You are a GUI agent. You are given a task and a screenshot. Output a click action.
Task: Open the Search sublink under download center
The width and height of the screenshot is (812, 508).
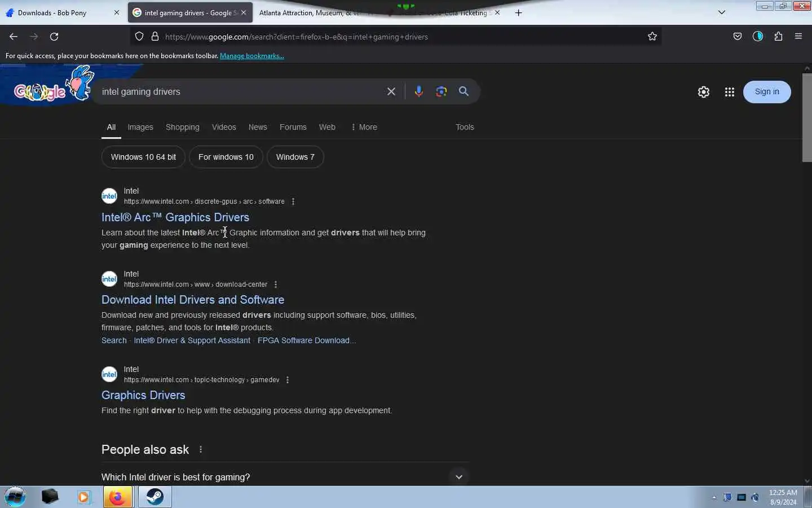tap(114, 340)
